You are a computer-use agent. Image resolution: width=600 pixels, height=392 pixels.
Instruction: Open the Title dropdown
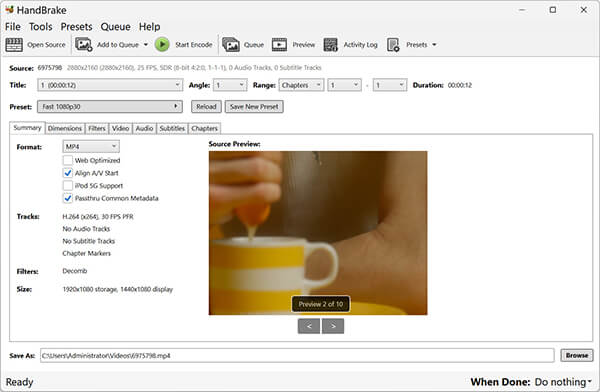pyautogui.click(x=110, y=85)
